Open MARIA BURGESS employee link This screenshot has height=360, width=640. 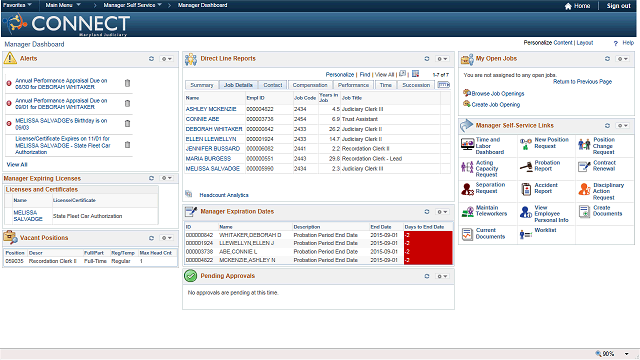click(x=208, y=158)
